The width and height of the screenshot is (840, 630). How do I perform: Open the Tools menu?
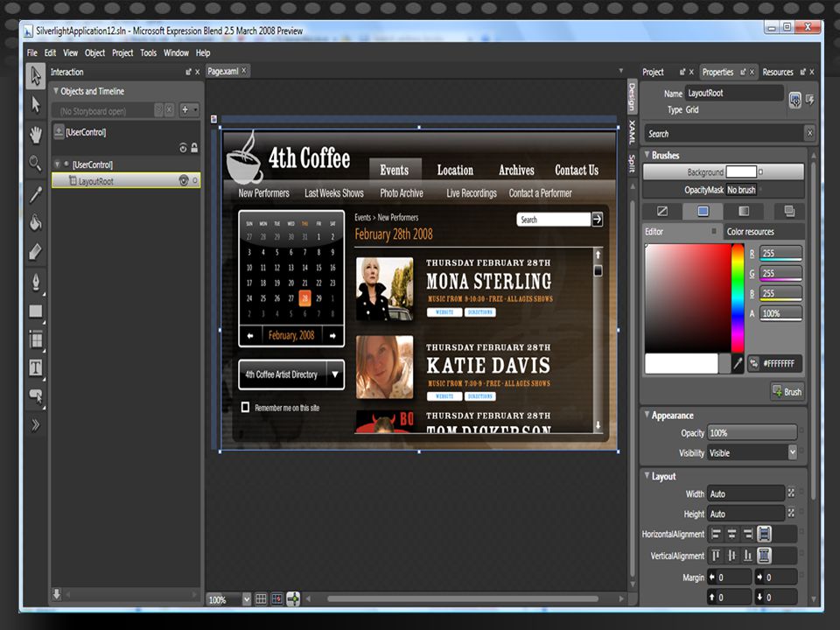click(x=149, y=52)
